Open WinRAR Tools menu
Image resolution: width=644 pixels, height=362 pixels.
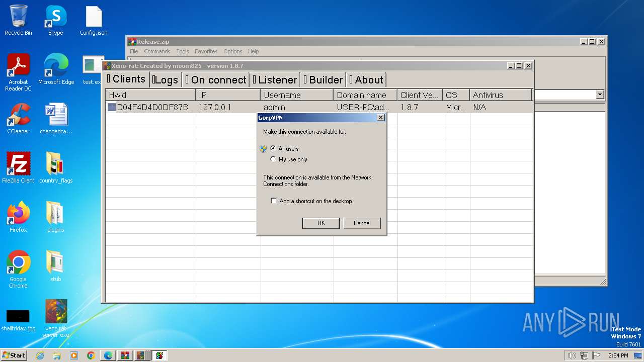pos(183,51)
